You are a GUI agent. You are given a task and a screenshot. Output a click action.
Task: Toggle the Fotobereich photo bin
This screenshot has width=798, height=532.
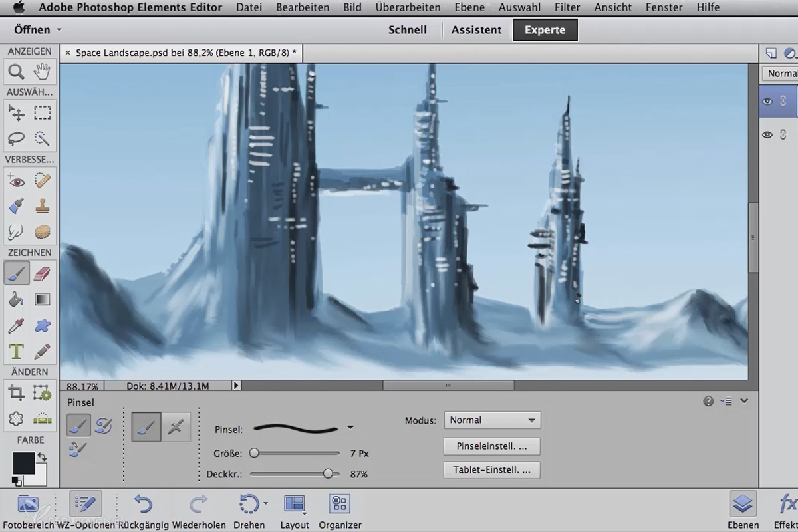[29, 510]
